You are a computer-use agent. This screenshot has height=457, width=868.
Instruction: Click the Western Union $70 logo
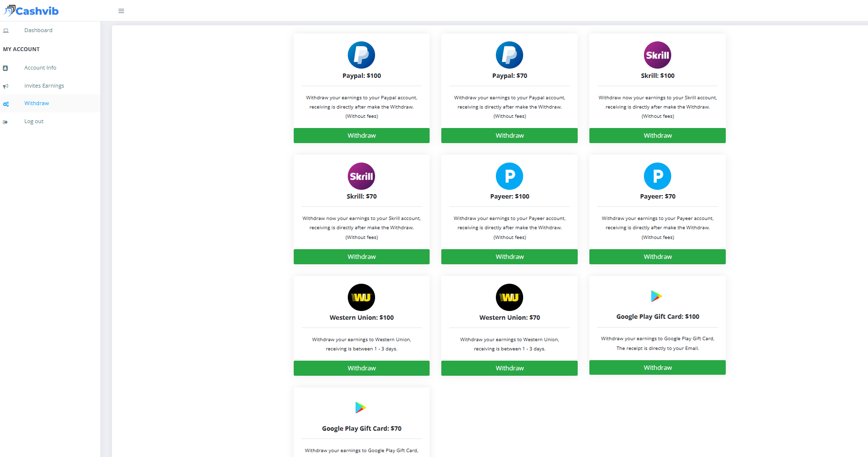pos(509,297)
